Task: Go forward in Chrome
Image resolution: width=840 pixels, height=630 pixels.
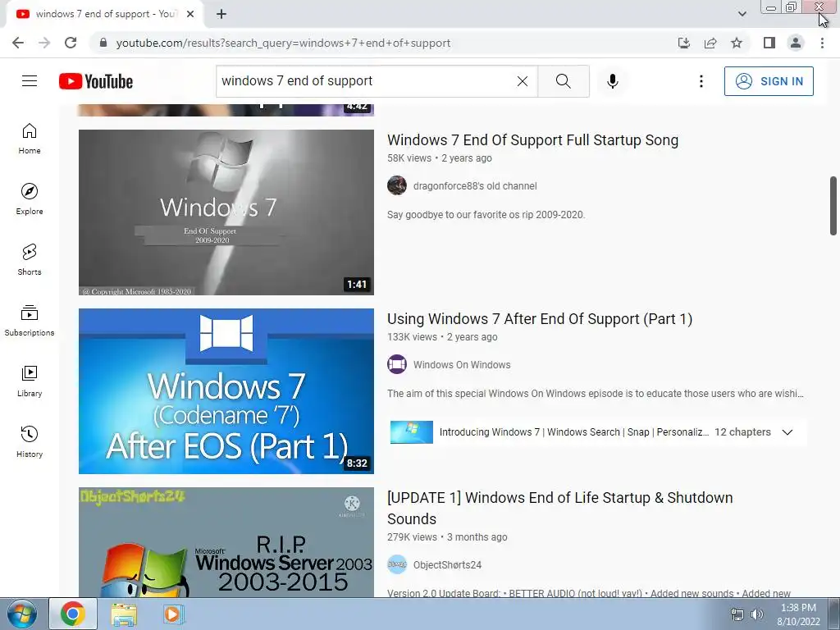Action: 44,43
